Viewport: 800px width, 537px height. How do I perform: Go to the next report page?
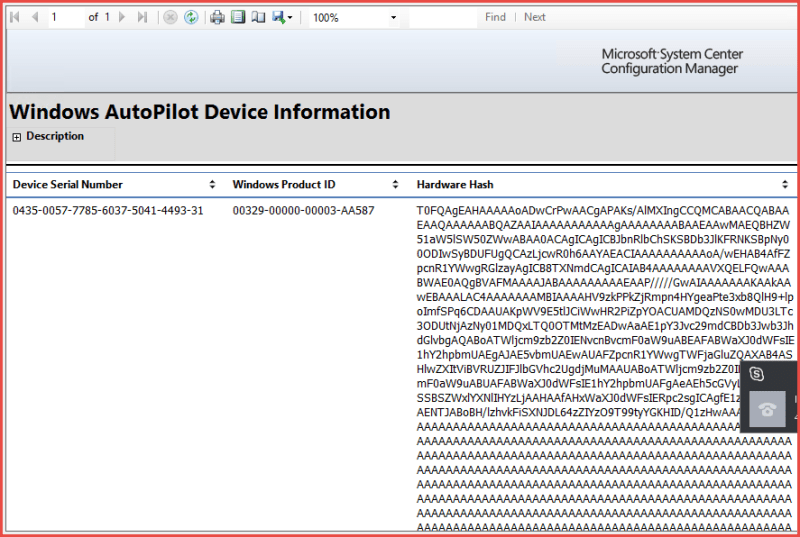click(x=122, y=17)
